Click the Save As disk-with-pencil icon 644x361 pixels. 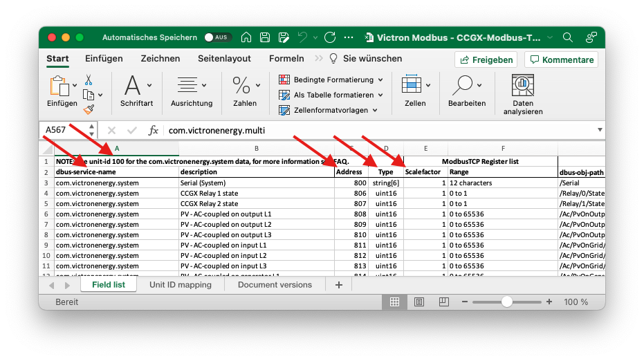284,37
